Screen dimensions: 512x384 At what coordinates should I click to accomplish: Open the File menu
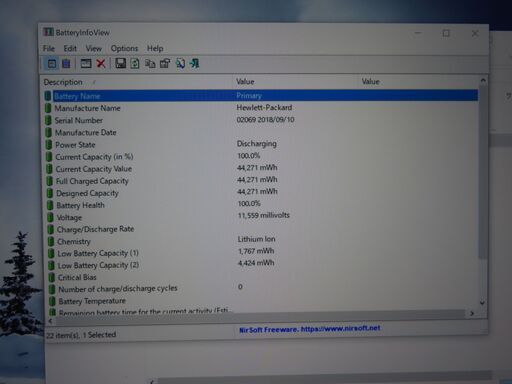[x=49, y=49]
